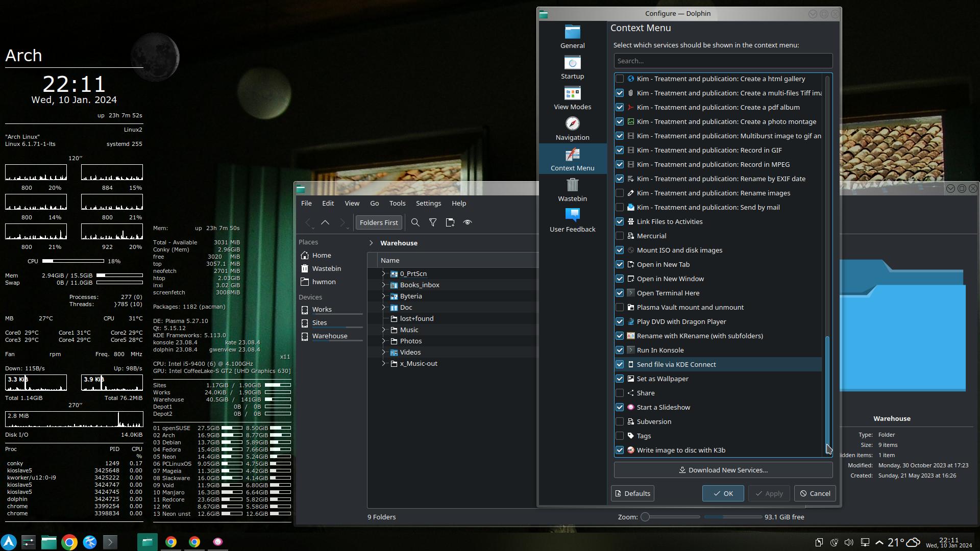Enable the Mercurial service checkbox
The image size is (980, 551).
tap(620, 236)
